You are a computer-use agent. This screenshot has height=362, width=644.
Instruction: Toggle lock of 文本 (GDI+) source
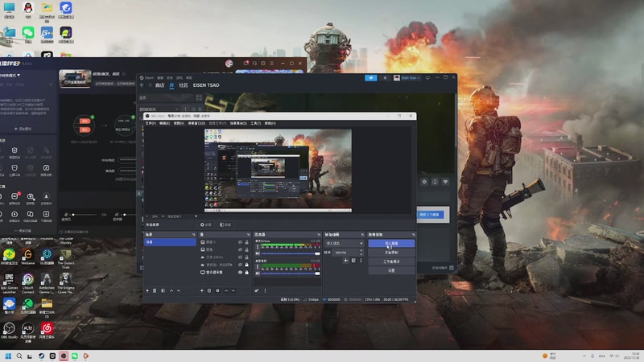tap(247, 257)
